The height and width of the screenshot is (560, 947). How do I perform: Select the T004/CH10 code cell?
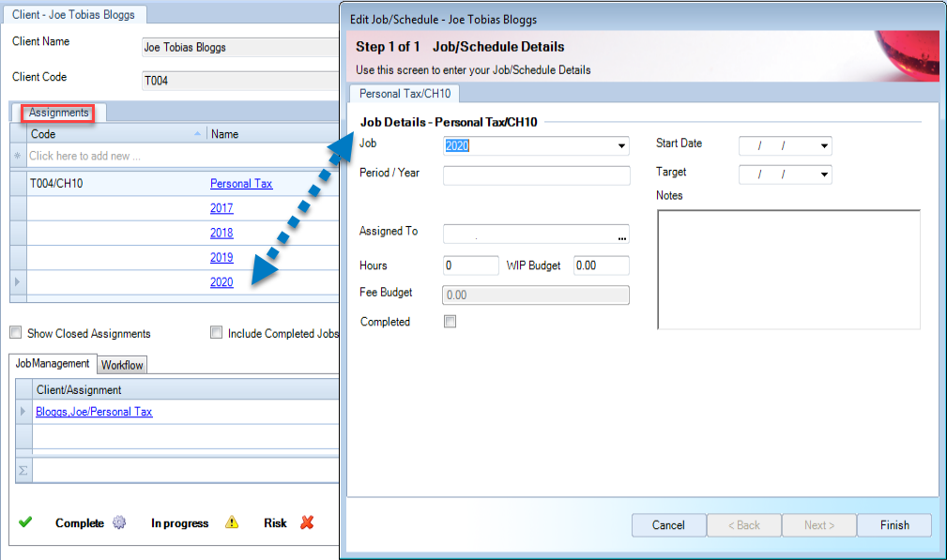pos(117,184)
